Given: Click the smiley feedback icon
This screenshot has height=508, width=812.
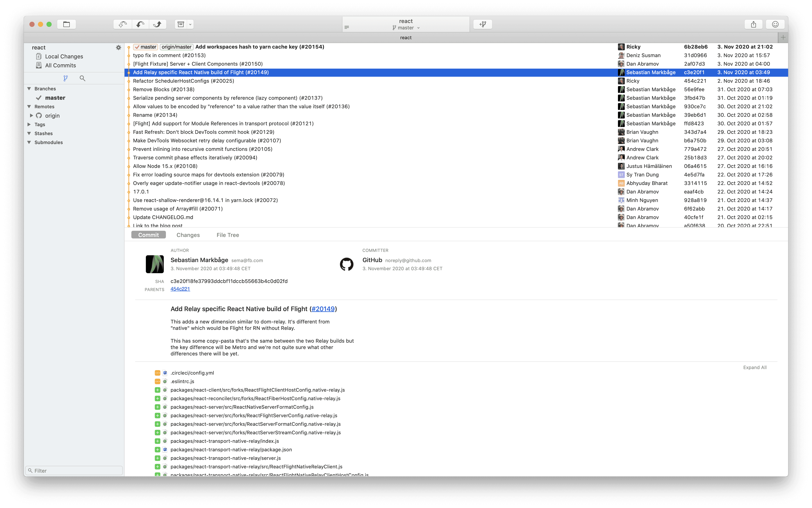Looking at the screenshot, I should pos(775,24).
